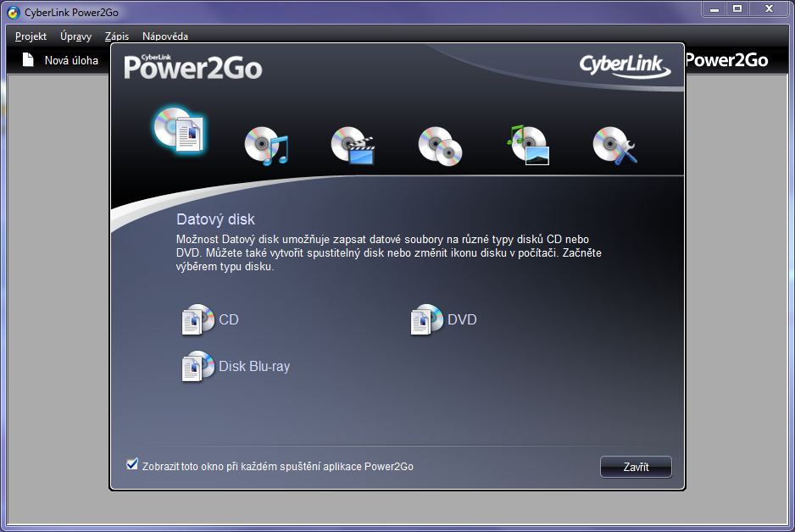Click the Power2Go app icon in title bar
Viewport: 795px width, 532px height.
pos(13,10)
